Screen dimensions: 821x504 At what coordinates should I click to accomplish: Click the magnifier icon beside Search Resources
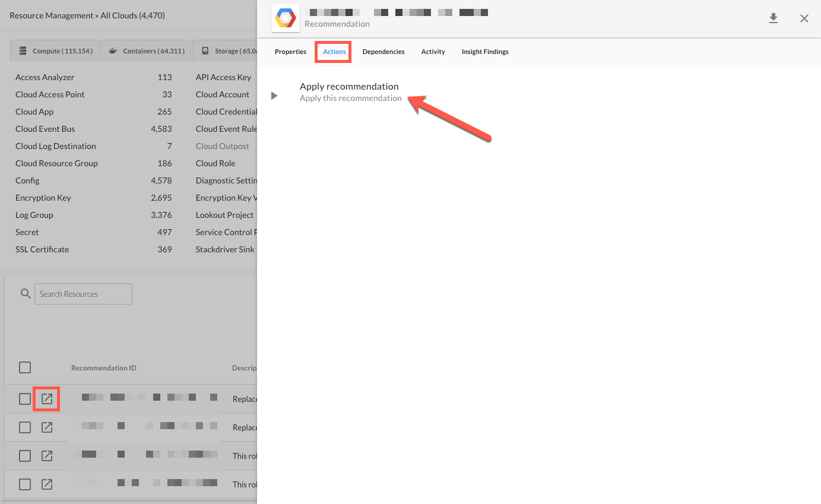pos(26,294)
